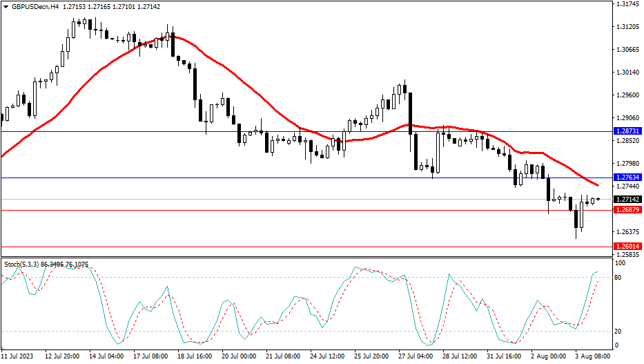Click the 20 Jul 00:00 time label
This screenshot has height=364, width=644.
point(238,356)
